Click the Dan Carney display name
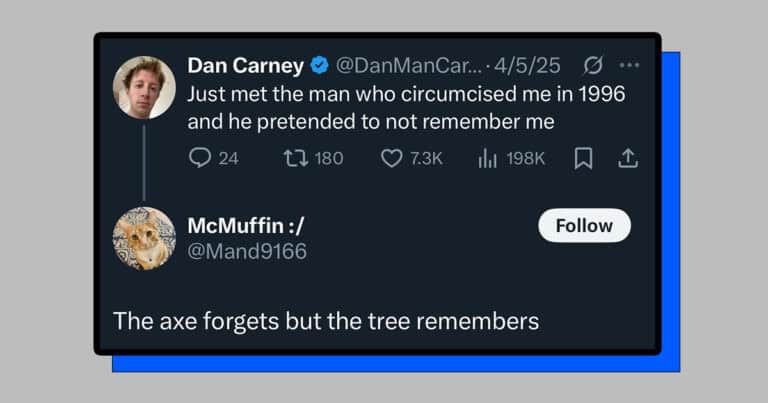This screenshot has height=403, width=768. pos(245,66)
